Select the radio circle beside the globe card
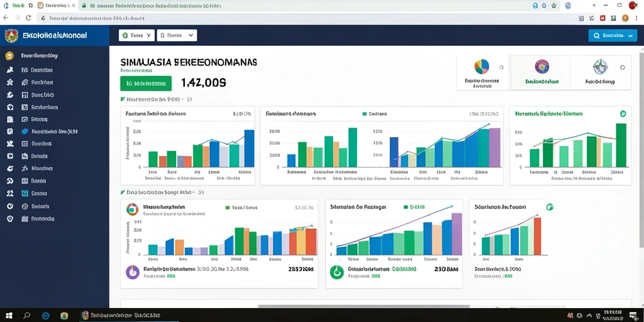Viewport: 644px width, 322px height. (622, 67)
